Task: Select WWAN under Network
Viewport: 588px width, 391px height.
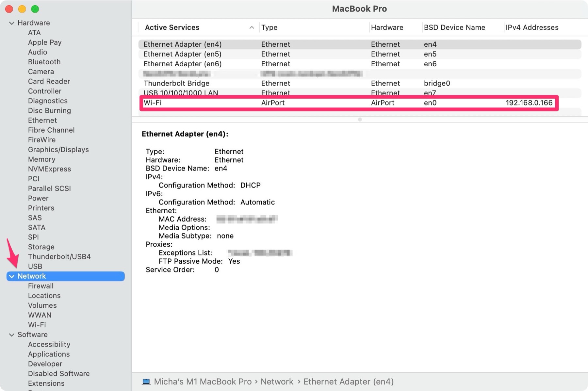Action: (x=40, y=315)
